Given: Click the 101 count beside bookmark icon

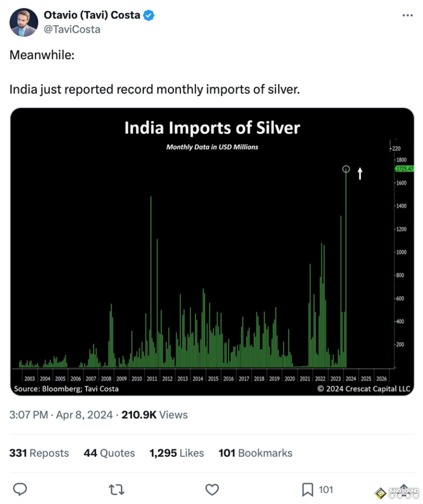Looking at the screenshot, I should tap(326, 489).
